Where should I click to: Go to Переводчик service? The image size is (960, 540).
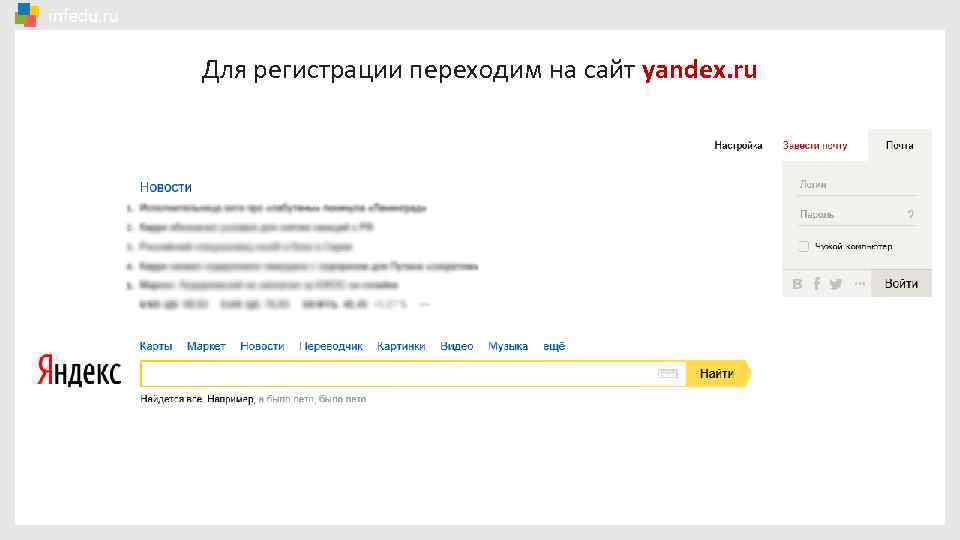tap(331, 346)
